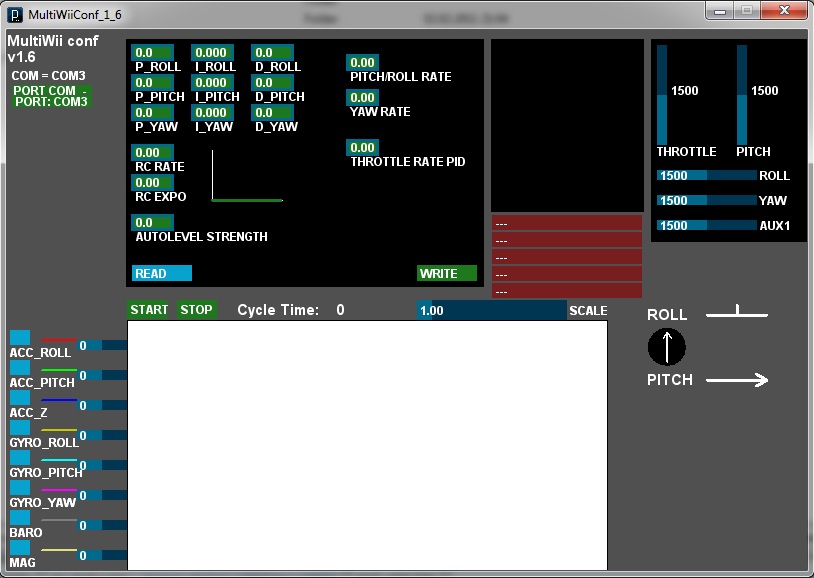Stop the sensor graph with STOP

coord(196,310)
